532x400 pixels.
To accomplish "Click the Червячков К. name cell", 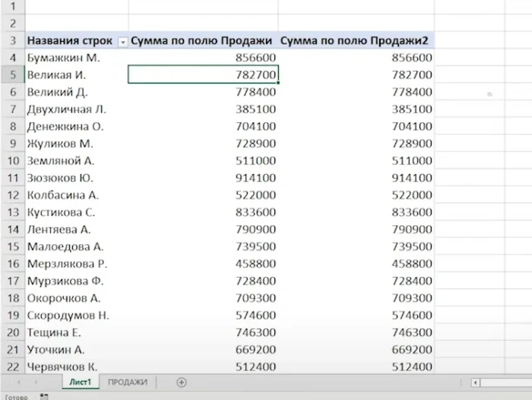I will coord(76,366).
